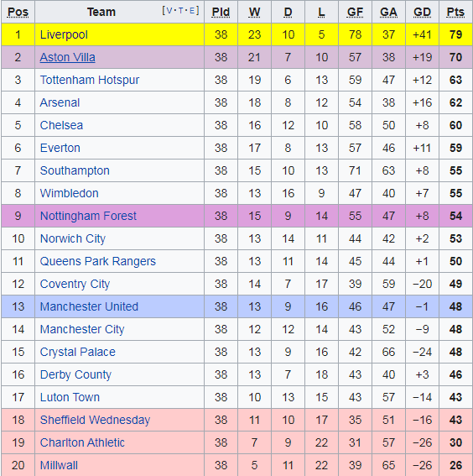Image resolution: width=473 pixels, height=476 pixels.
Task: Select the Manchester United link
Action: 89,306
